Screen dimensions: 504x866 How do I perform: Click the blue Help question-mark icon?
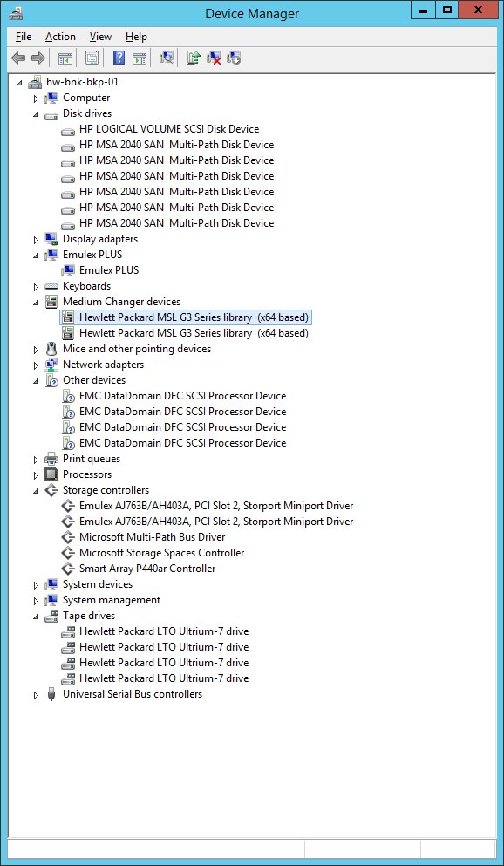[119, 58]
